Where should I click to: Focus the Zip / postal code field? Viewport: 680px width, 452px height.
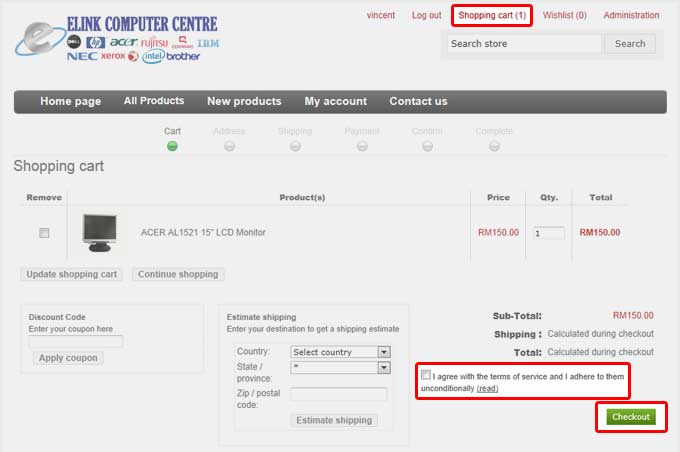coord(339,394)
